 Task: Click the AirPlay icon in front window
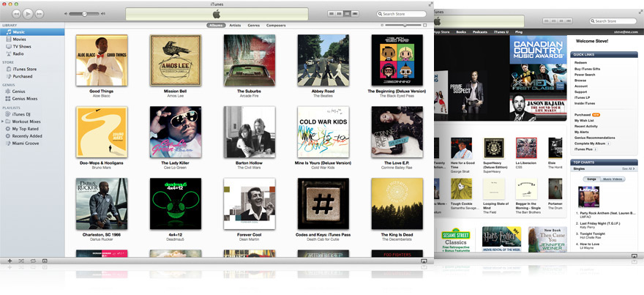coord(424,261)
